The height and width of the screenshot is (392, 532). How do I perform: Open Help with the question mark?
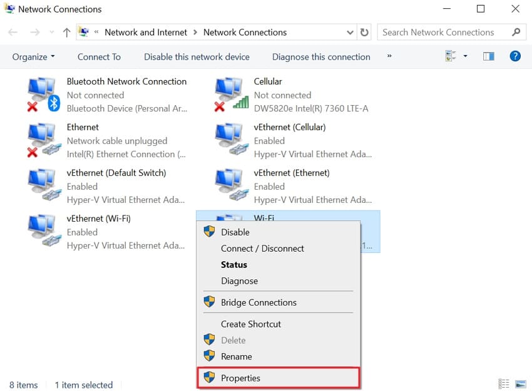point(515,56)
